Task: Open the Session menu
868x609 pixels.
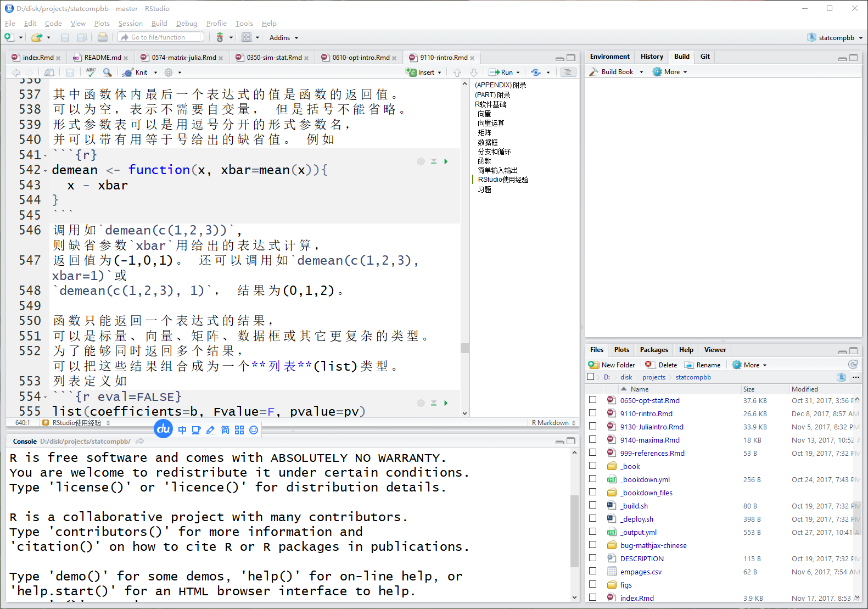Action: (130, 24)
